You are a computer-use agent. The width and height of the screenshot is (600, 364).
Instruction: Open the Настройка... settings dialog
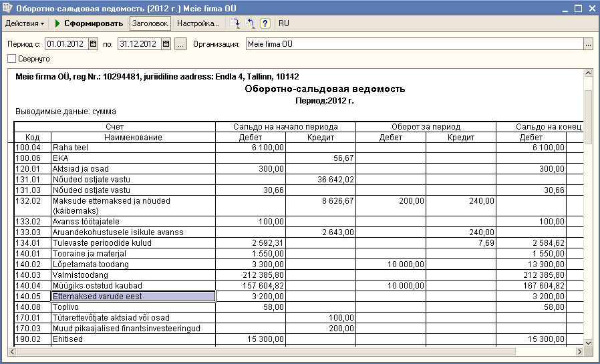click(198, 23)
